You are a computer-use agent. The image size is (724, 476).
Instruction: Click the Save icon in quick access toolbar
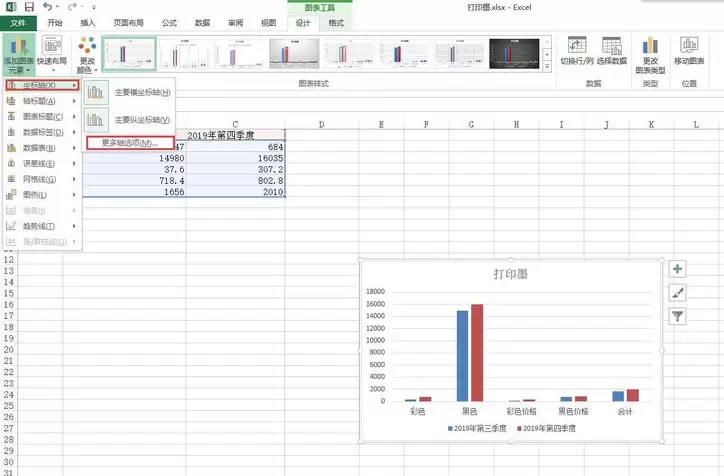pos(28,7)
